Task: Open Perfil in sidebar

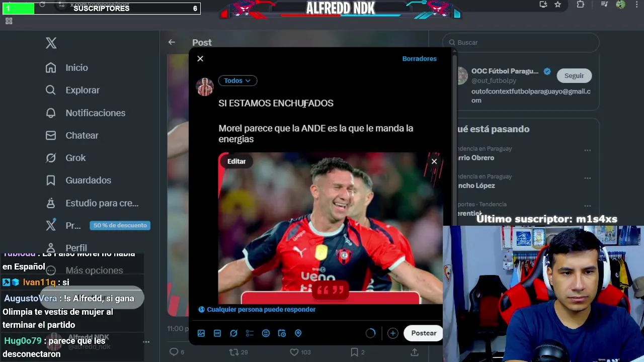Action: (x=65, y=248)
